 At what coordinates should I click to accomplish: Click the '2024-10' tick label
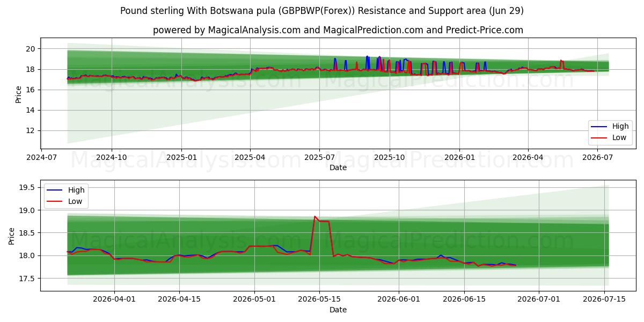(112, 157)
